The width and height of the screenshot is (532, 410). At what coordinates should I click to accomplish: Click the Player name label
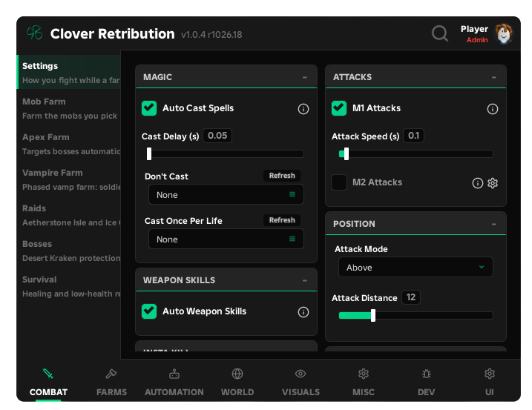coord(474,29)
